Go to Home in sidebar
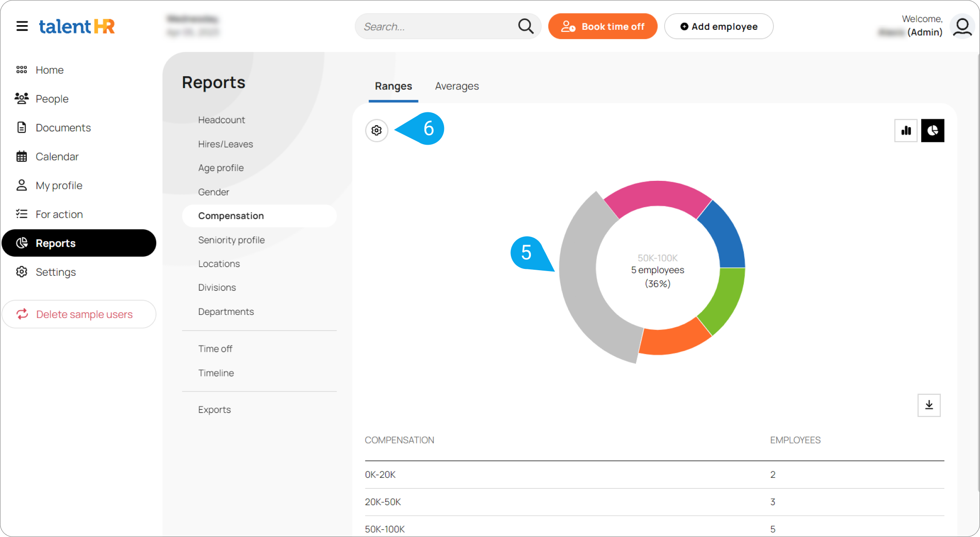 [x=40, y=70]
